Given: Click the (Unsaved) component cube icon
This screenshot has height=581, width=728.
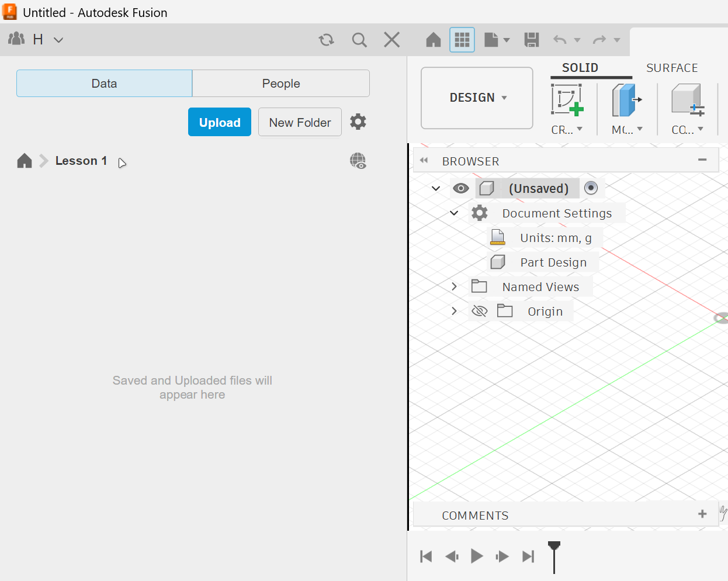Looking at the screenshot, I should 487,188.
